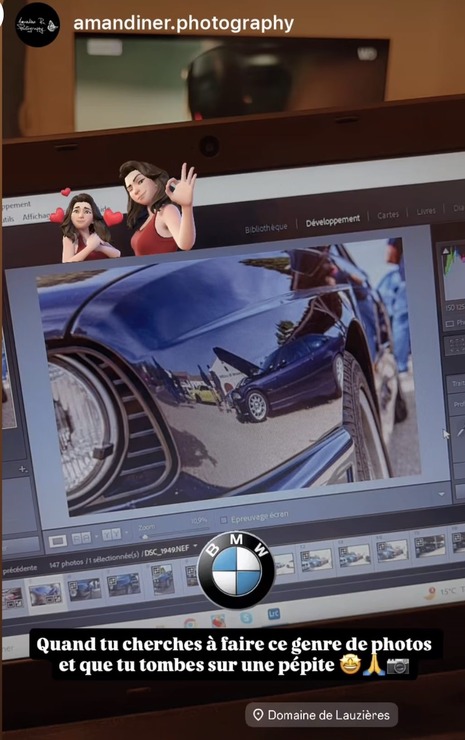
Task: Select the third filmstrip thumbnail
Action: [x=124, y=584]
